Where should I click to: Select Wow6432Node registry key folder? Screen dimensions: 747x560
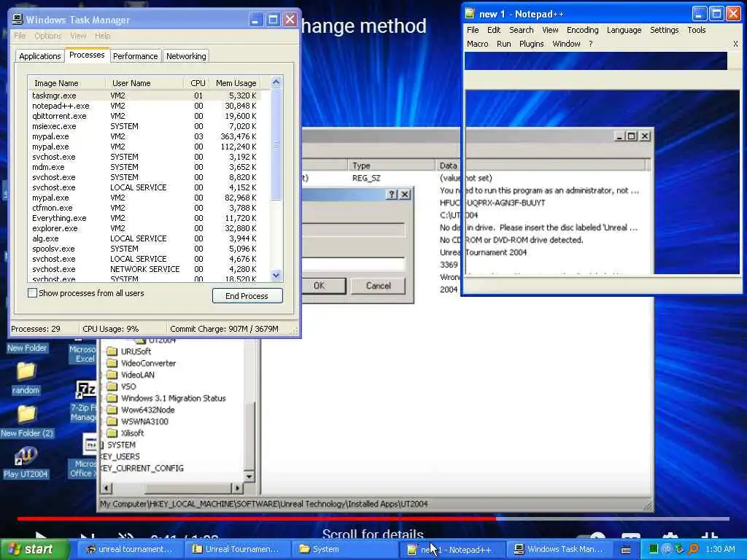(x=147, y=410)
